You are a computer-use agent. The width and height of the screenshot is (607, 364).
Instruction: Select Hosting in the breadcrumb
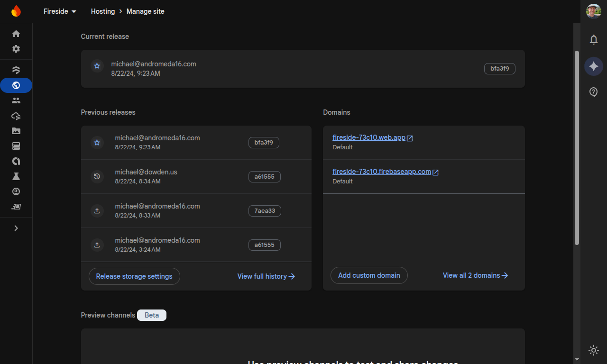102,11
